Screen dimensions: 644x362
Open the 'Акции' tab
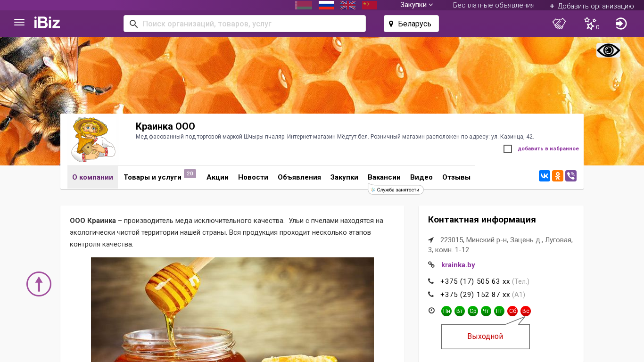pos(217,177)
